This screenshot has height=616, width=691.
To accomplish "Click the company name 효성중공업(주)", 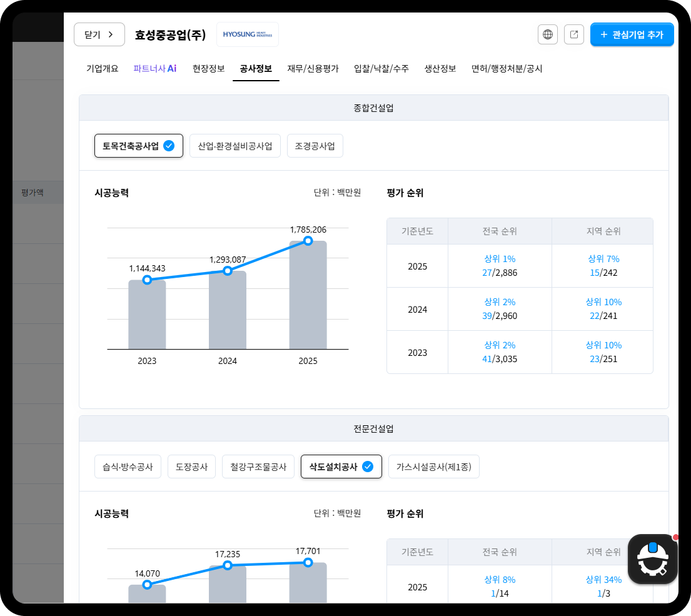I will [x=170, y=35].
